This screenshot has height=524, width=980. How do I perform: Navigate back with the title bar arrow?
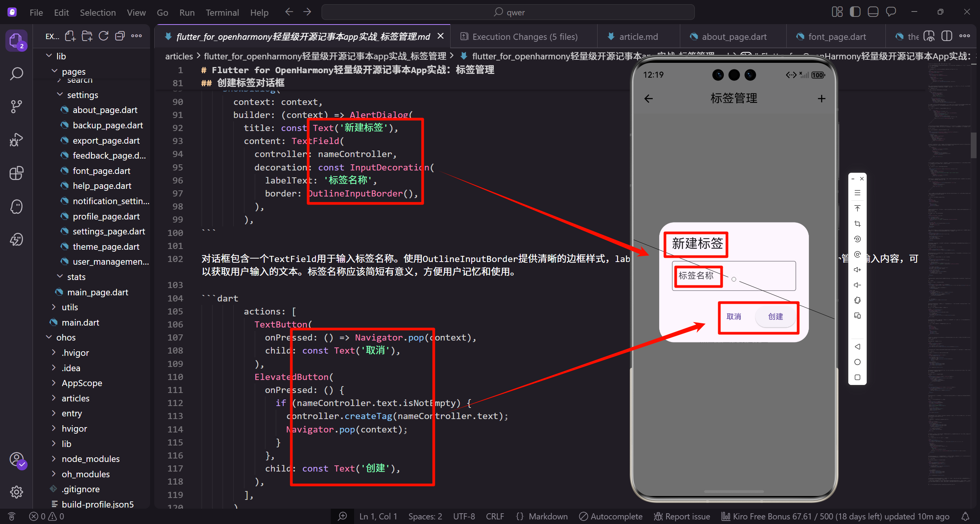289,12
